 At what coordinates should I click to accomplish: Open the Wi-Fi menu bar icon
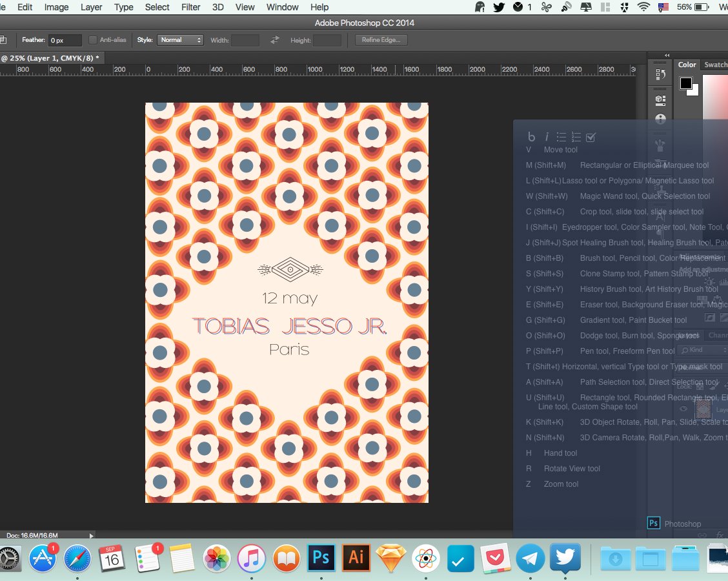(x=643, y=7)
